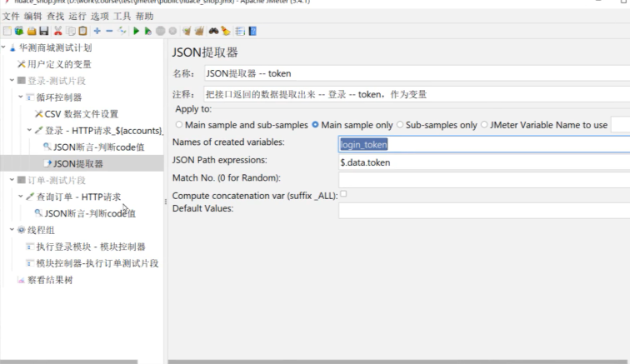Click the Clear results broom icon
This screenshot has height=364, width=630.
[187, 31]
